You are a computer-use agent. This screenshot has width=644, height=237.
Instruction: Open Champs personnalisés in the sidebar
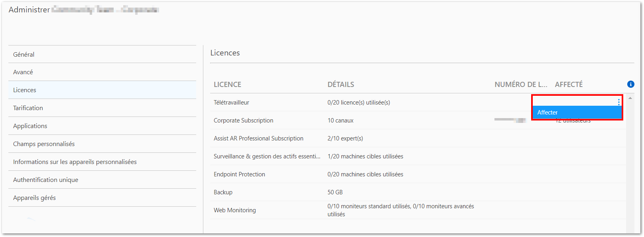click(x=44, y=144)
